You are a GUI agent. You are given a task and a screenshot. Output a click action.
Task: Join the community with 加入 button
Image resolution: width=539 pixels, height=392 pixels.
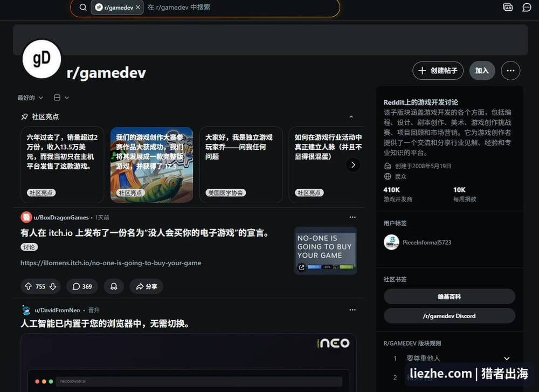482,71
